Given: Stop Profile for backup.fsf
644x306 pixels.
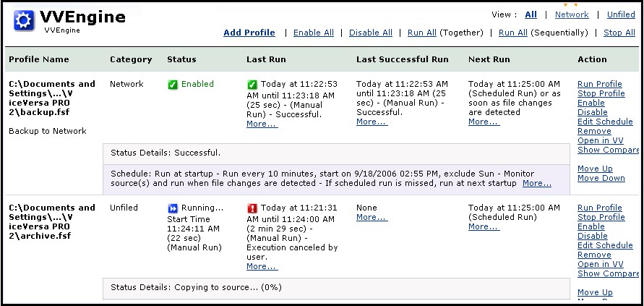Looking at the screenshot, I should (601, 93).
